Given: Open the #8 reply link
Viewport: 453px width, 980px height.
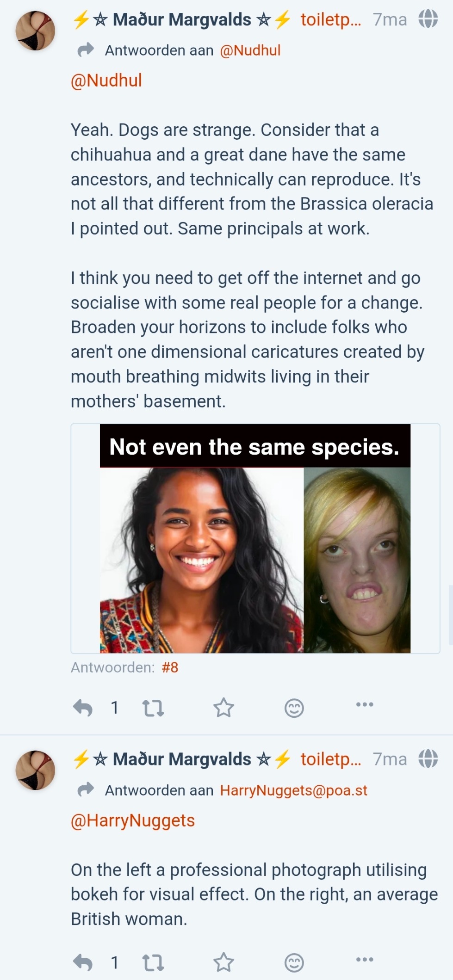Looking at the screenshot, I should pos(170,667).
